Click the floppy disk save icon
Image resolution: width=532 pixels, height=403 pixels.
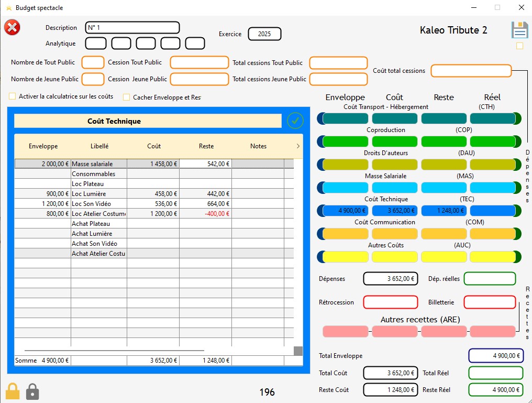[519, 30]
